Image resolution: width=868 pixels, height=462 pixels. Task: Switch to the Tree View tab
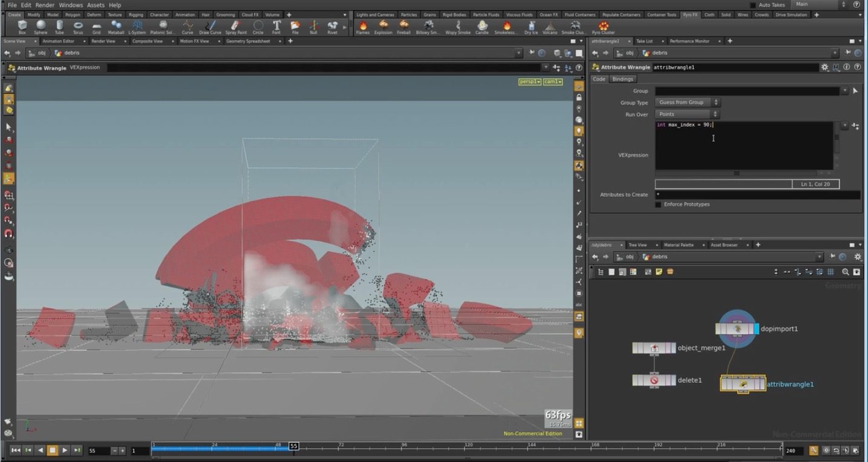coord(638,245)
